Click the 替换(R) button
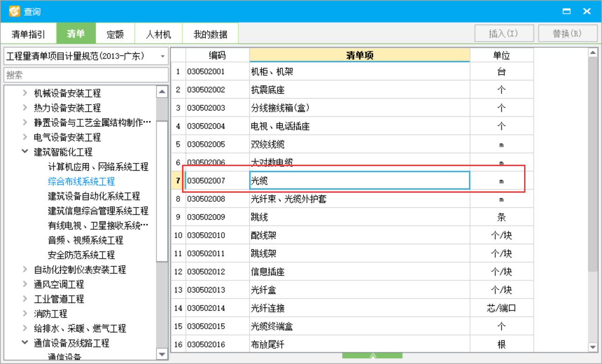This screenshot has width=602, height=364. pos(567,34)
